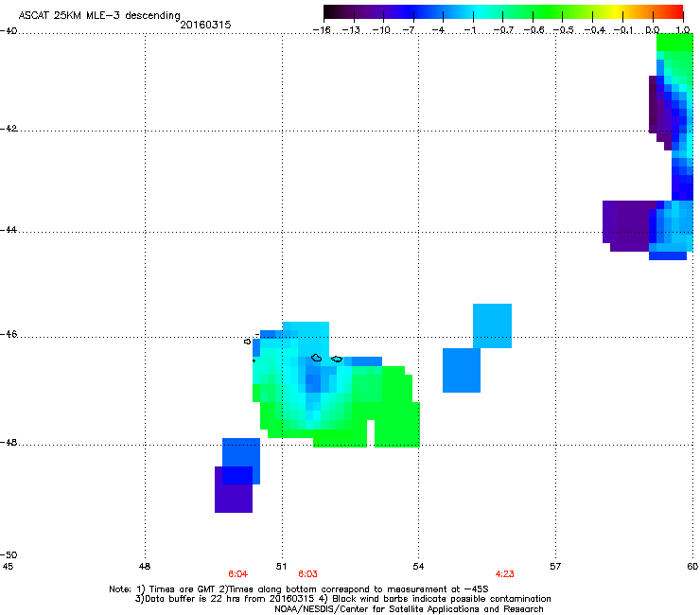Click the color bar label "-10"

pyautogui.click(x=381, y=30)
